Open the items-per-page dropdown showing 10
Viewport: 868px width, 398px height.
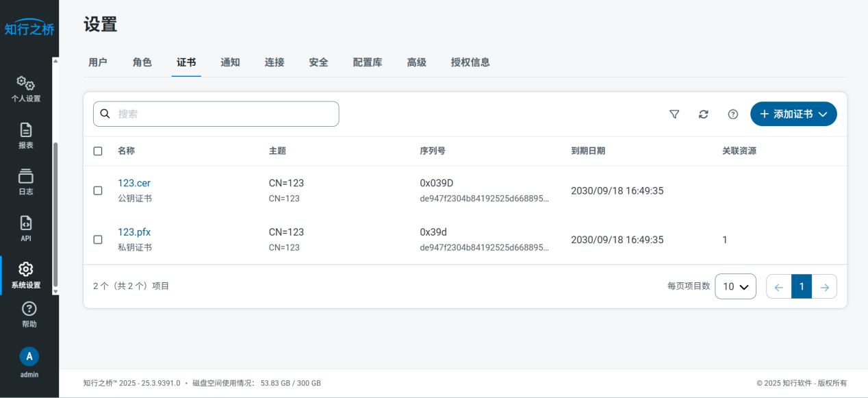(x=735, y=286)
